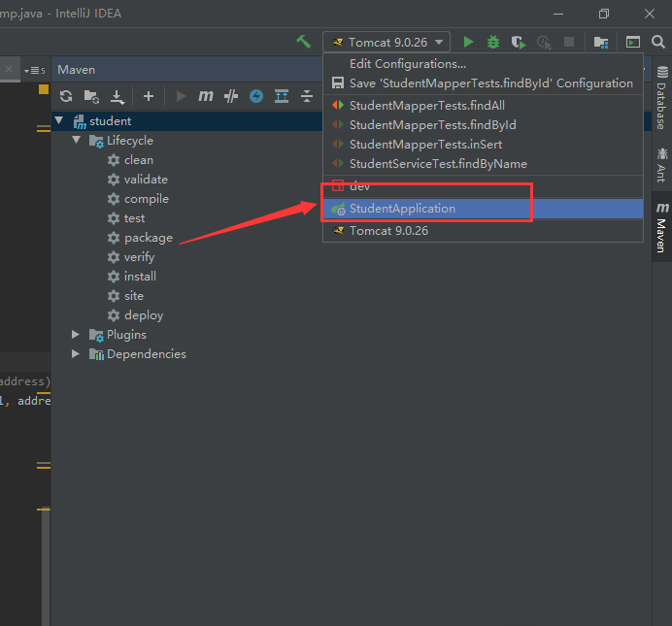672x626 pixels.
Task: Open Project Structure from the toolbar icon
Action: click(601, 42)
